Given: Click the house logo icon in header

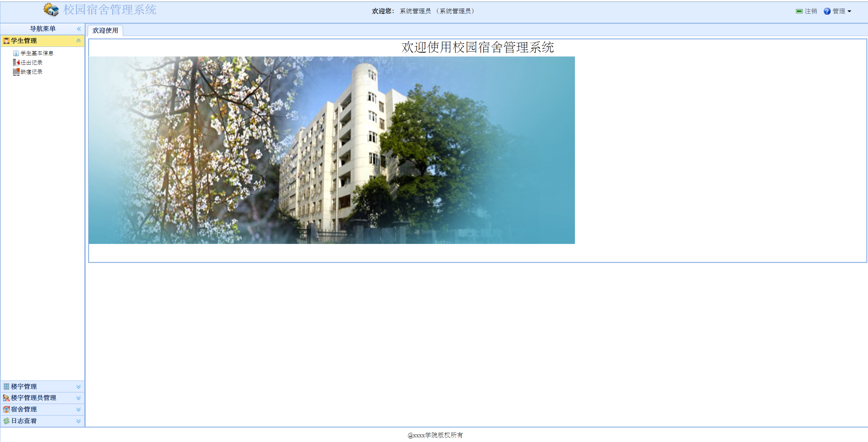Looking at the screenshot, I should coord(51,10).
